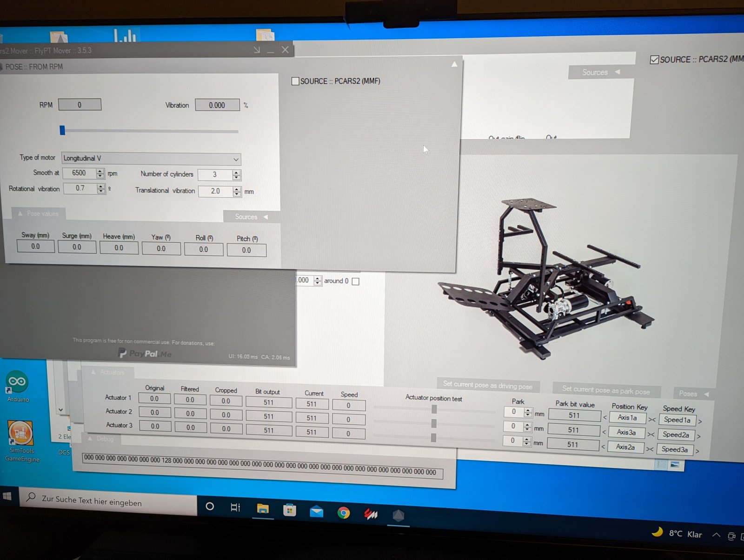Click the Debug output byte string field
The width and height of the screenshot is (744, 560).
click(263, 465)
